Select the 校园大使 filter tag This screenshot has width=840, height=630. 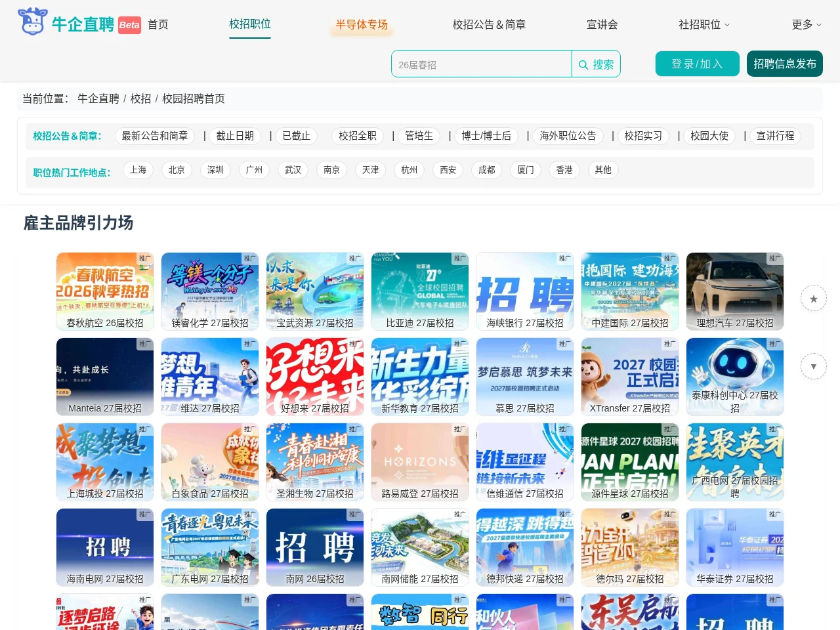(x=709, y=136)
